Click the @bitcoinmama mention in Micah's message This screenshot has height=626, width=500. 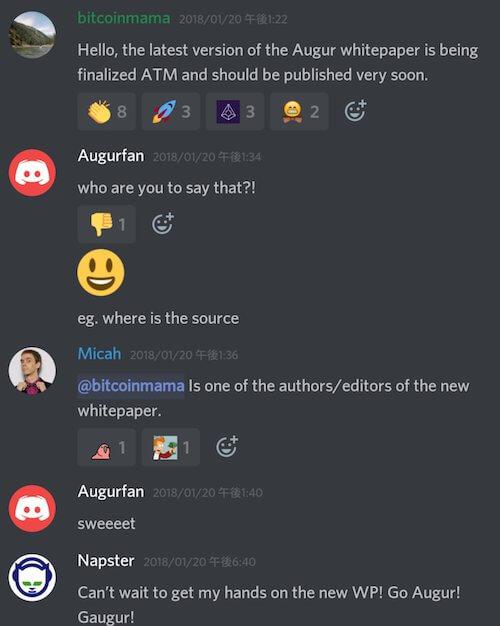[x=131, y=386]
